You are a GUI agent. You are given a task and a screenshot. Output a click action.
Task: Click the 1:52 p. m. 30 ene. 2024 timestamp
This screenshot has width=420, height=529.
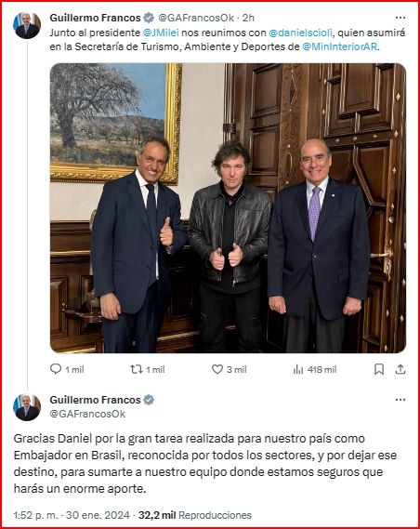[72, 515]
